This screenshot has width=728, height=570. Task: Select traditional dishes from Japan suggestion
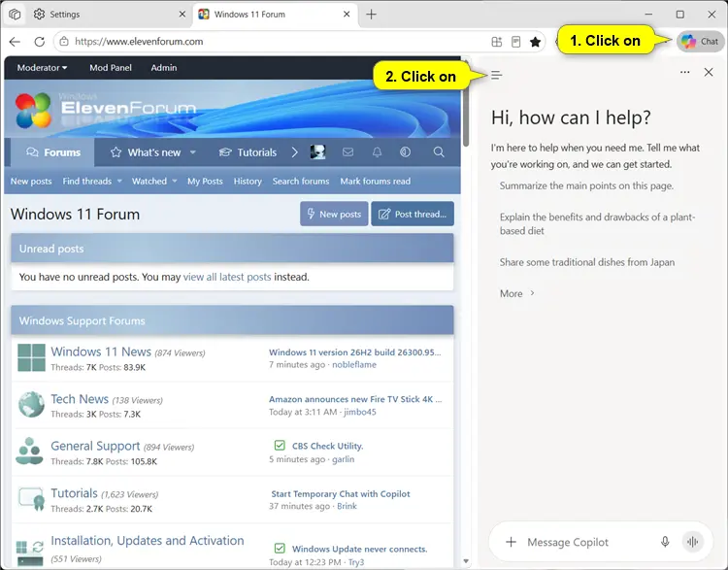coord(587,262)
